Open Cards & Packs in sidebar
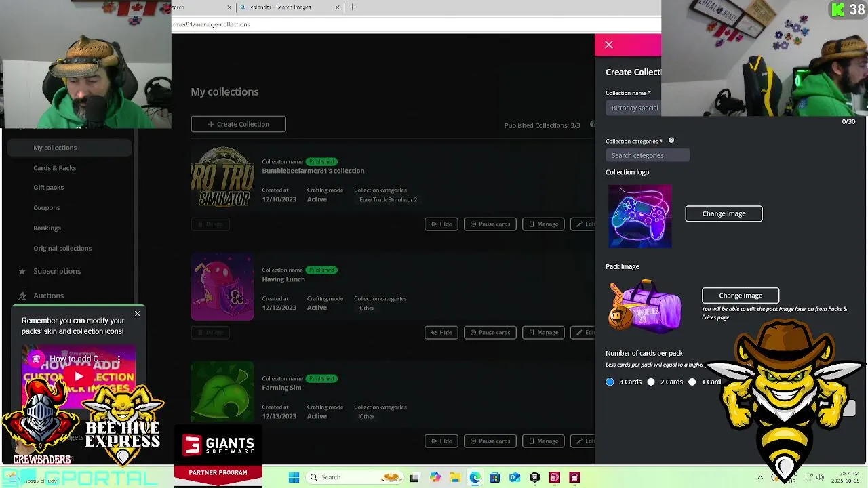The width and height of the screenshot is (868, 488). click(54, 168)
